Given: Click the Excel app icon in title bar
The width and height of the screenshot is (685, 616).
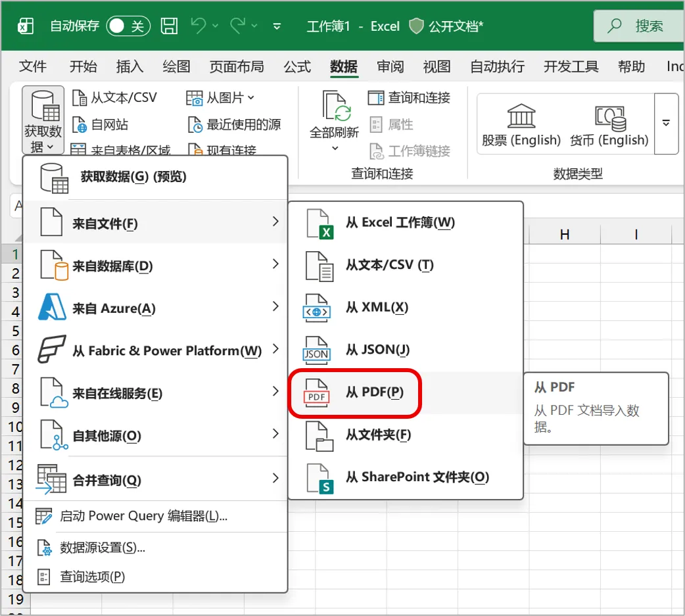Looking at the screenshot, I should tap(26, 26).
